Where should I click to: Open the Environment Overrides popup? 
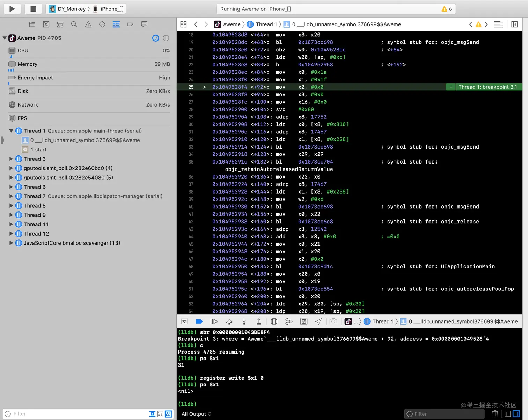(x=304, y=321)
